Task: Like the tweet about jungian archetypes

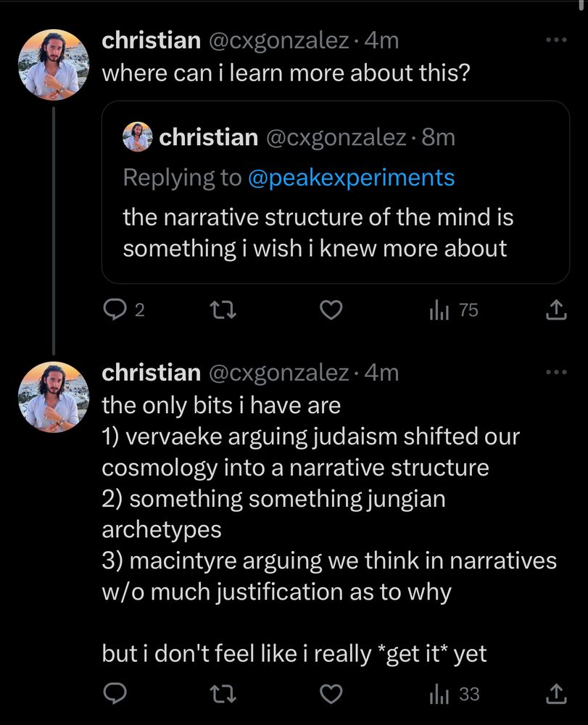Action: (331, 694)
